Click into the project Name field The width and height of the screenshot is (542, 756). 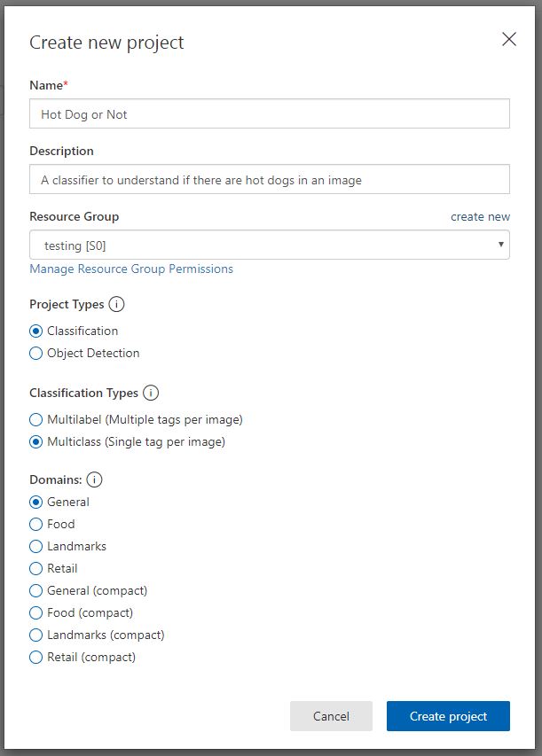(270, 114)
